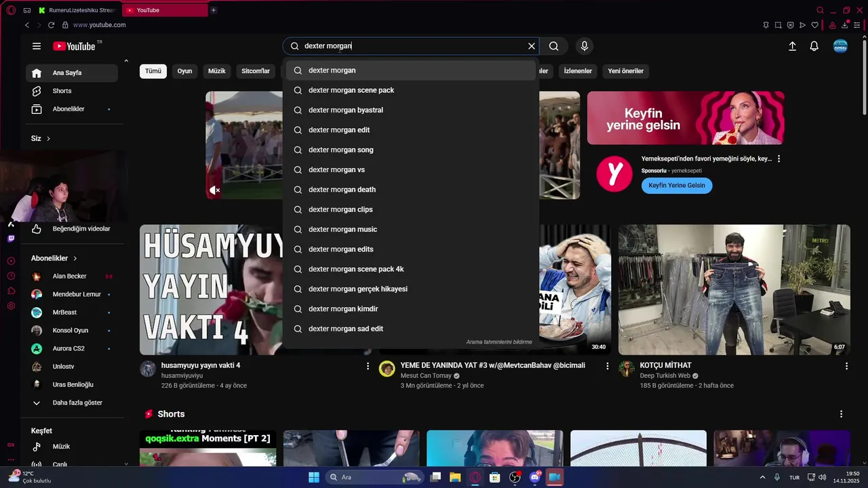Viewport: 868px width, 488px height.
Task: Open the KOTÇU MİTHAT video thumbnail
Action: coord(734,289)
